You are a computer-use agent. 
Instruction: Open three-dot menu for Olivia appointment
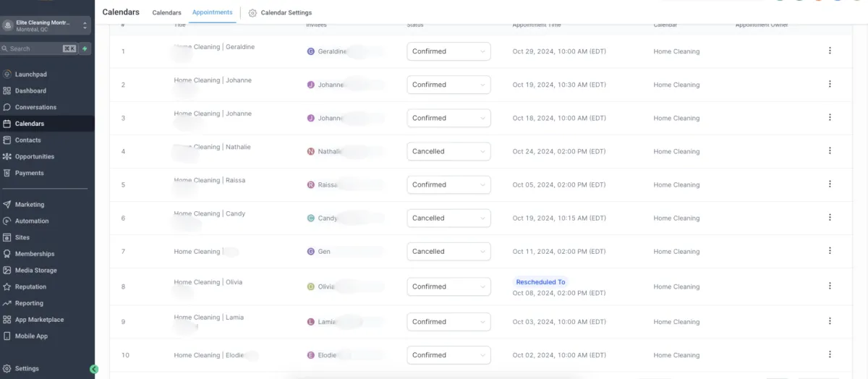(x=830, y=286)
